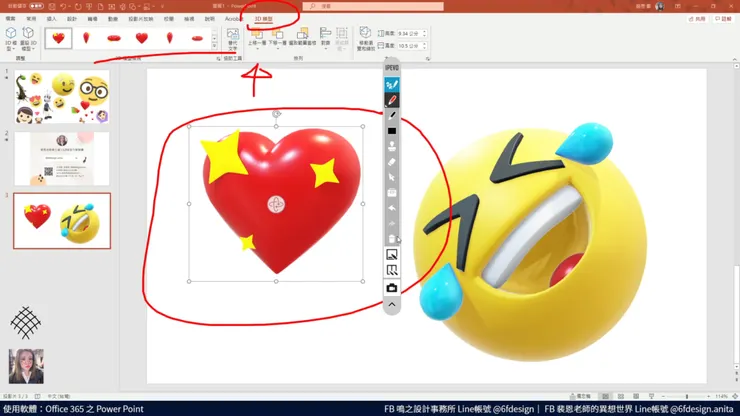Open the Insert (插入) tab
The height and width of the screenshot is (416, 740).
point(51,19)
